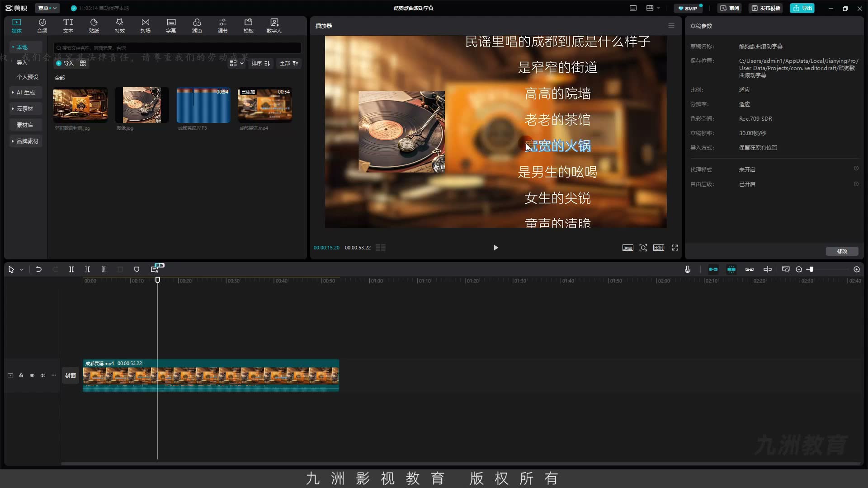This screenshot has width=868, height=488.
Task: Open the 特效 effects panel
Action: (119, 26)
